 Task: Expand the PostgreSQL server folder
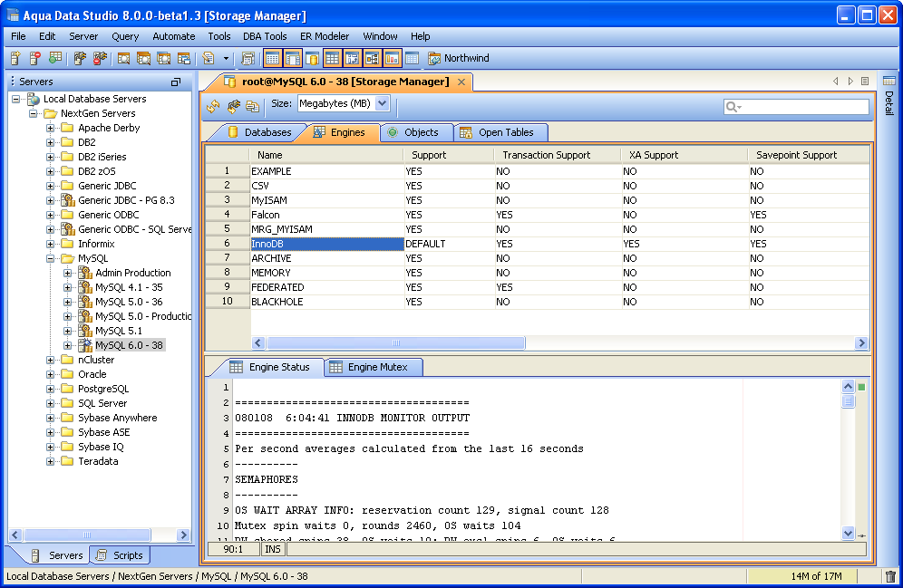(x=51, y=389)
